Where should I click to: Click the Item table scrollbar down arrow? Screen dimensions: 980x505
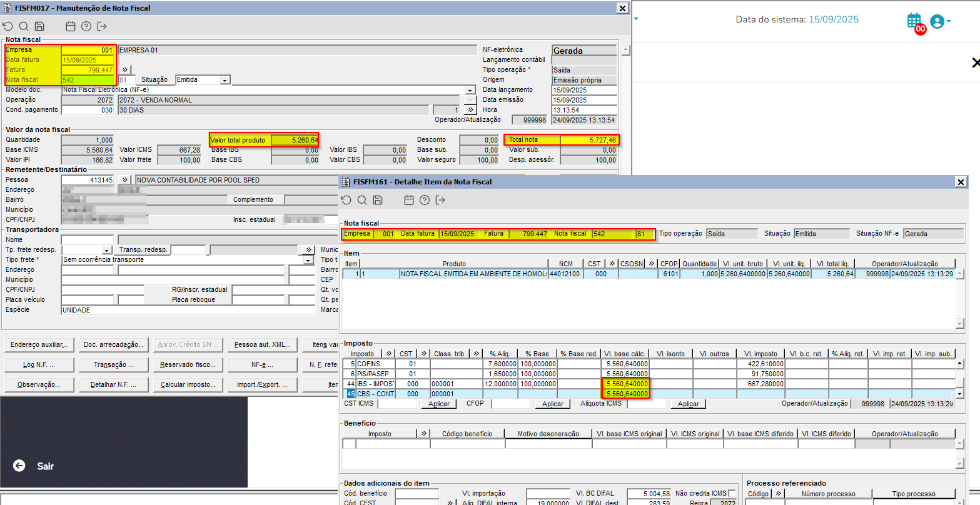click(x=960, y=324)
